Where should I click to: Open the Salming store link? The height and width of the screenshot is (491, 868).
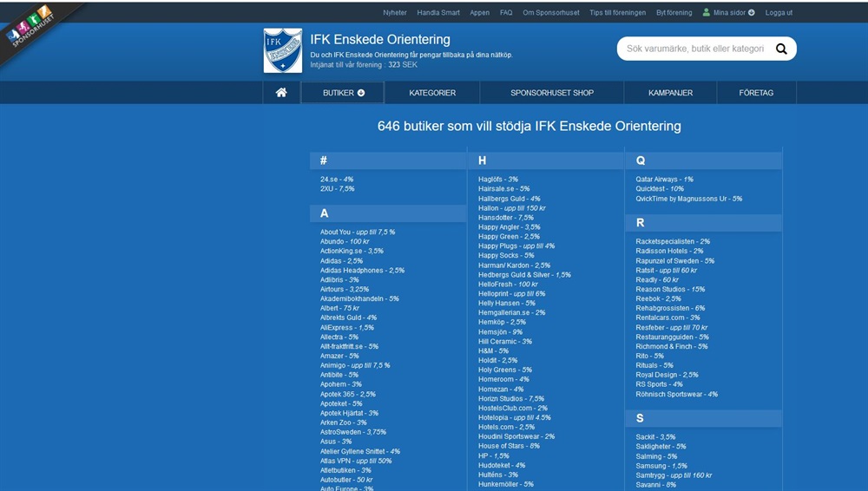click(656, 456)
